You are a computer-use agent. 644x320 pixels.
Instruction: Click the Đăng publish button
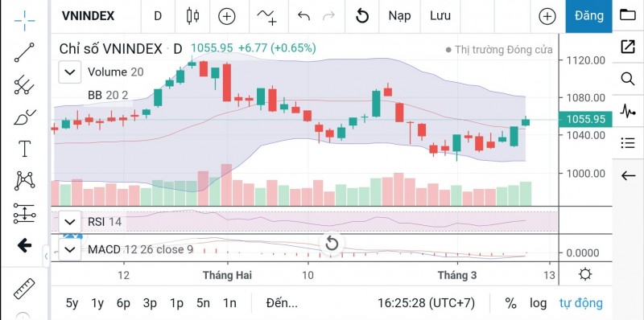[589, 16]
